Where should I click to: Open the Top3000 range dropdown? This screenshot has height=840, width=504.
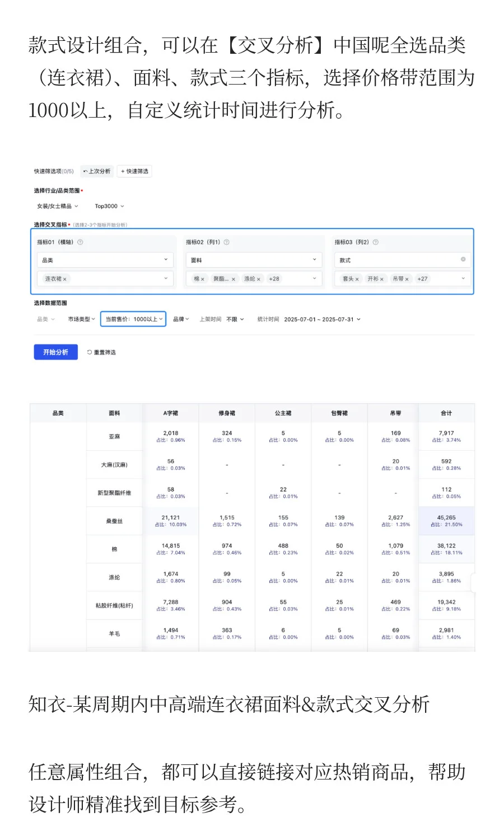click(x=109, y=206)
